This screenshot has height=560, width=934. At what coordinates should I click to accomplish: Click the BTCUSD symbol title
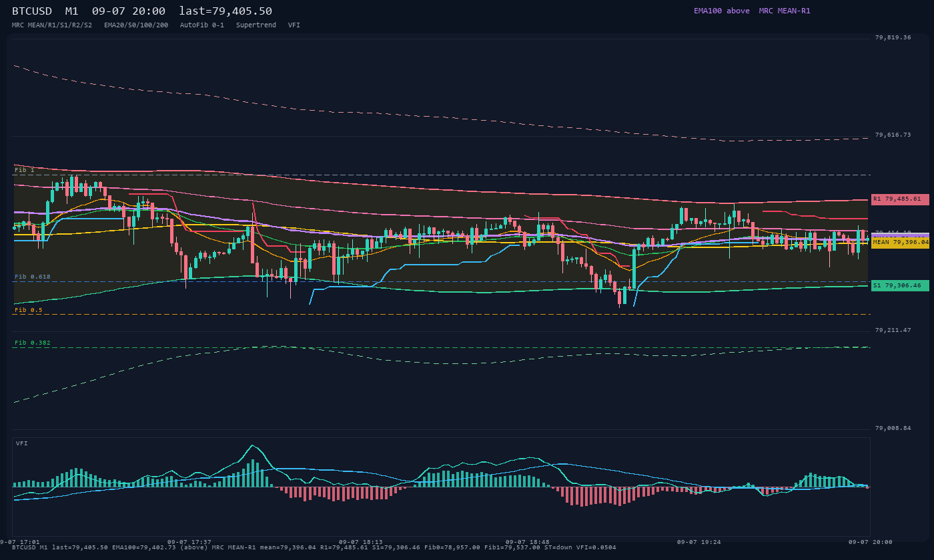[32, 11]
